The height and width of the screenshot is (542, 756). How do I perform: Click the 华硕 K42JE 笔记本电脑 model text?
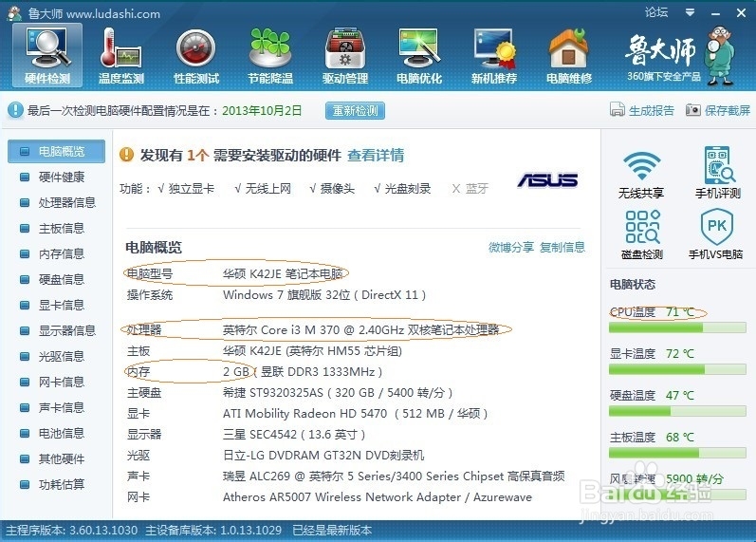283,273
